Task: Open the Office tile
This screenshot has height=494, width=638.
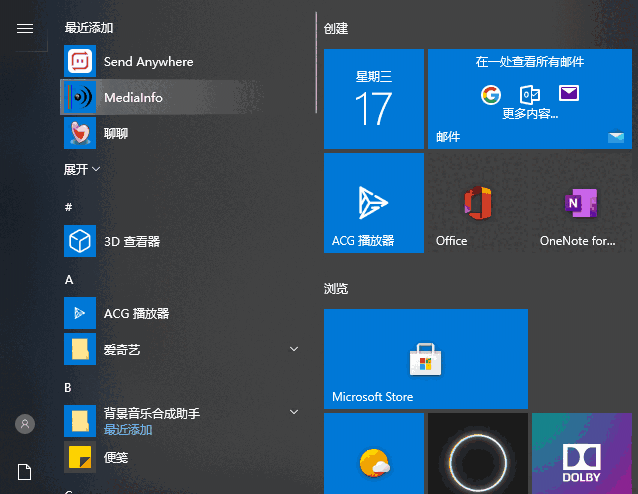Action: click(x=478, y=203)
